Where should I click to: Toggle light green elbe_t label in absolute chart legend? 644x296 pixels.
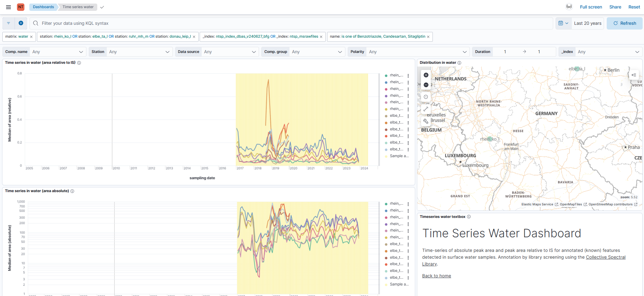(396, 271)
